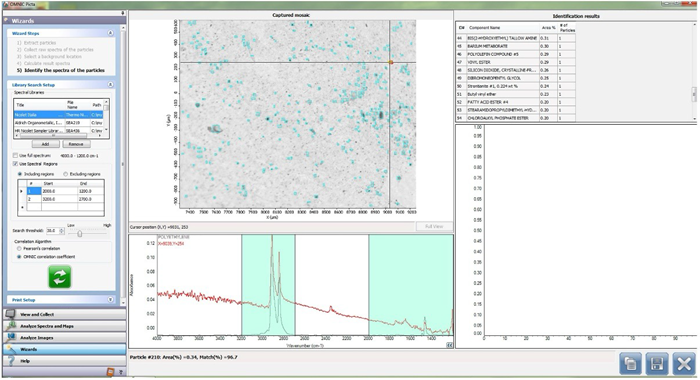
Task: Enable Use full spectrum checkbox
Action: (x=15, y=155)
